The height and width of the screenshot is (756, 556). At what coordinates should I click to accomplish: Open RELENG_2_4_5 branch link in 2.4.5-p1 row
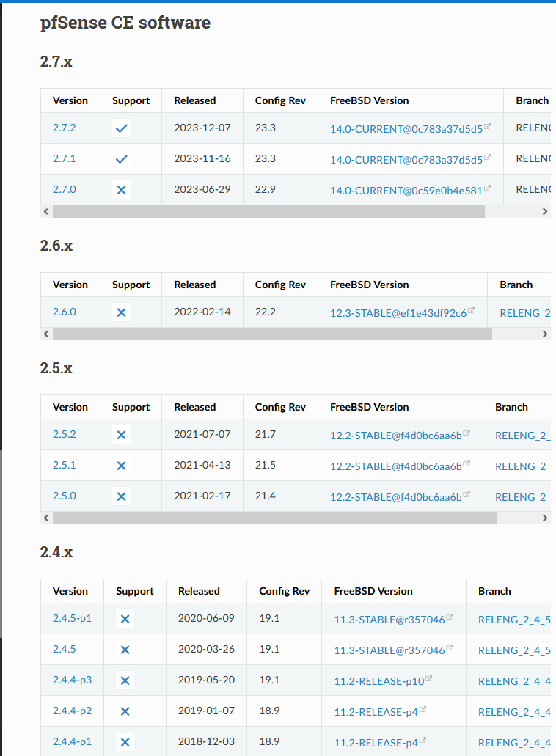(x=514, y=620)
